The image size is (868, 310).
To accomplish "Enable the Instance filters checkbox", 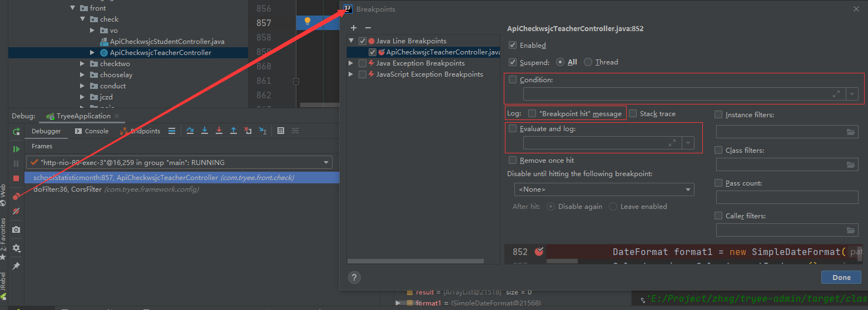I will click(x=718, y=115).
